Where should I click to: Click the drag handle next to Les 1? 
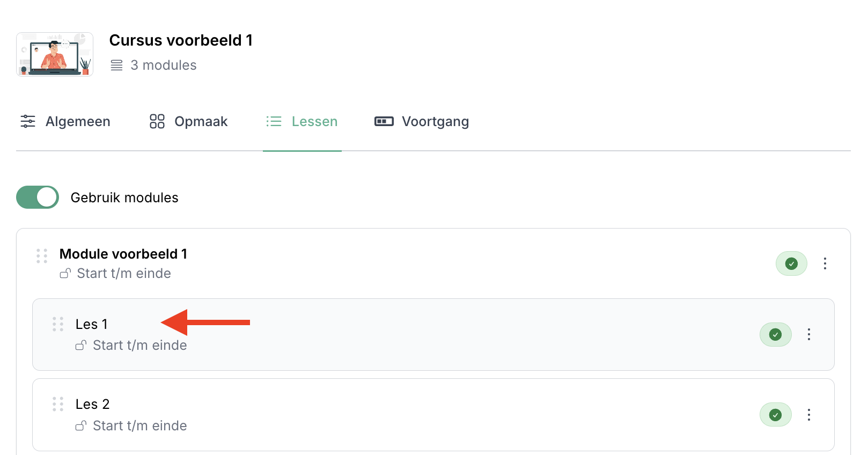point(58,324)
